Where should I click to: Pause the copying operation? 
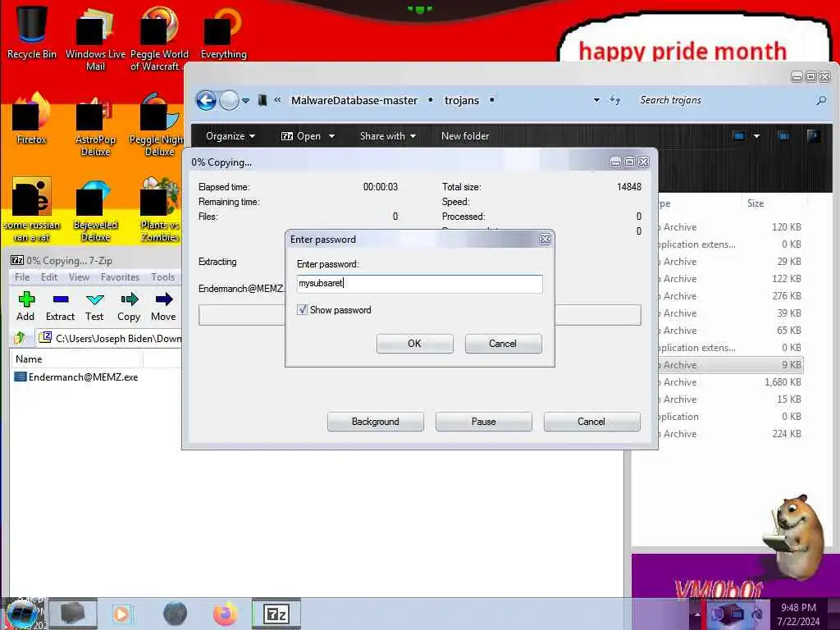[484, 422]
